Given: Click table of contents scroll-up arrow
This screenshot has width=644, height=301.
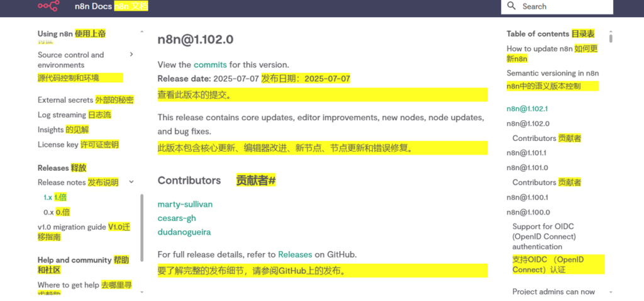Looking at the screenshot, I should pos(611,31).
